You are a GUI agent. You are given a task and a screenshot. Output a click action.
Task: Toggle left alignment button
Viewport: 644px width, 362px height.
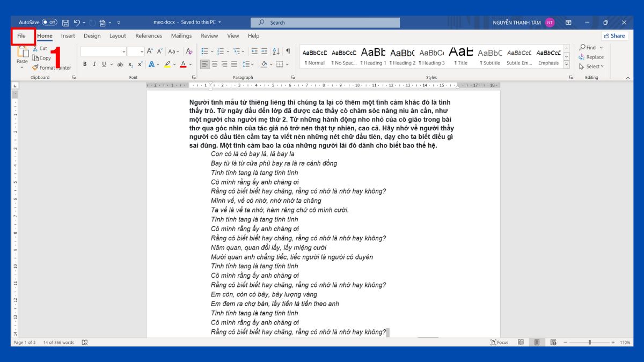(x=205, y=64)
